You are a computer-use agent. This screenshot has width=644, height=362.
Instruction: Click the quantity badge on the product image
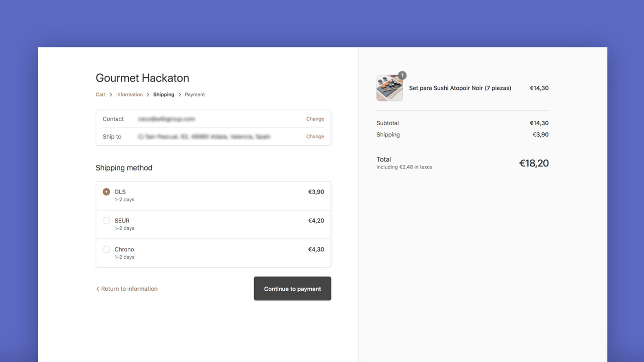click(402, 75)
